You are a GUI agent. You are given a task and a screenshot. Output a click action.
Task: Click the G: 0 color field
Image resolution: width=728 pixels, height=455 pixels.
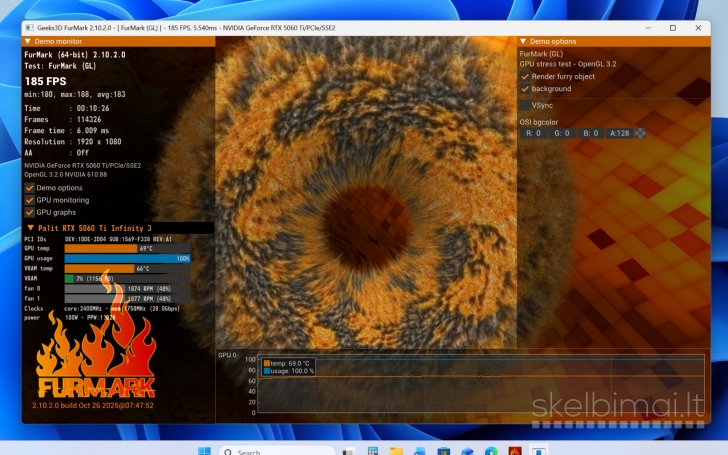pos(562,133)
